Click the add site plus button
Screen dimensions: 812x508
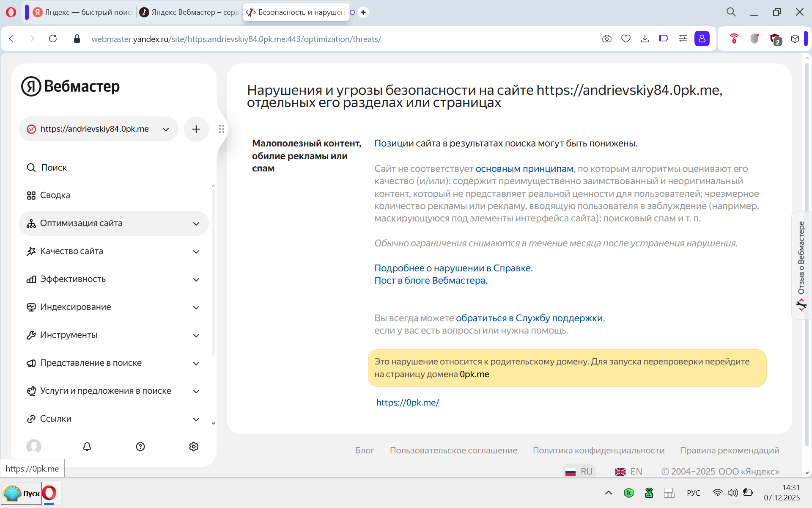tap(196, 129)
